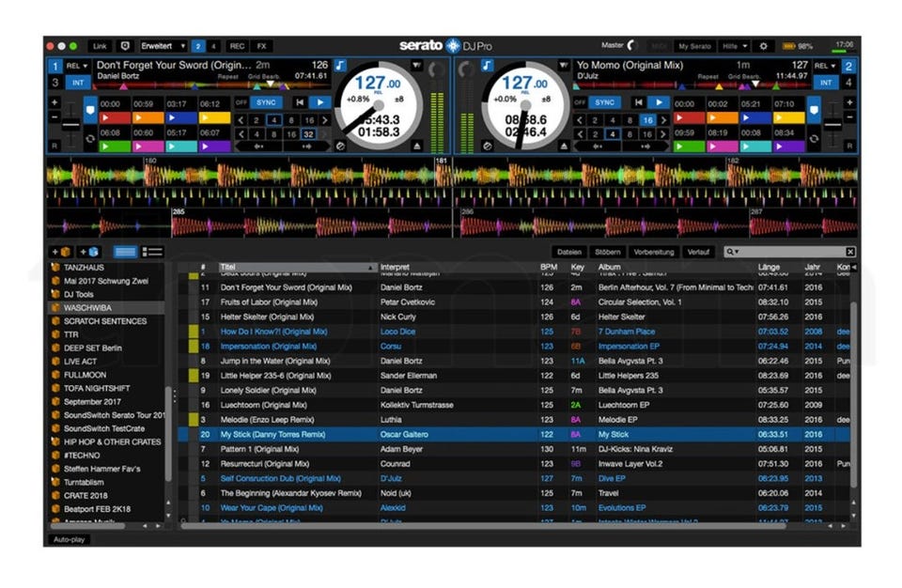The width and height of the screenshot is (902, 588).
Task: Click the My Serato button
Action: pos(694,46)
